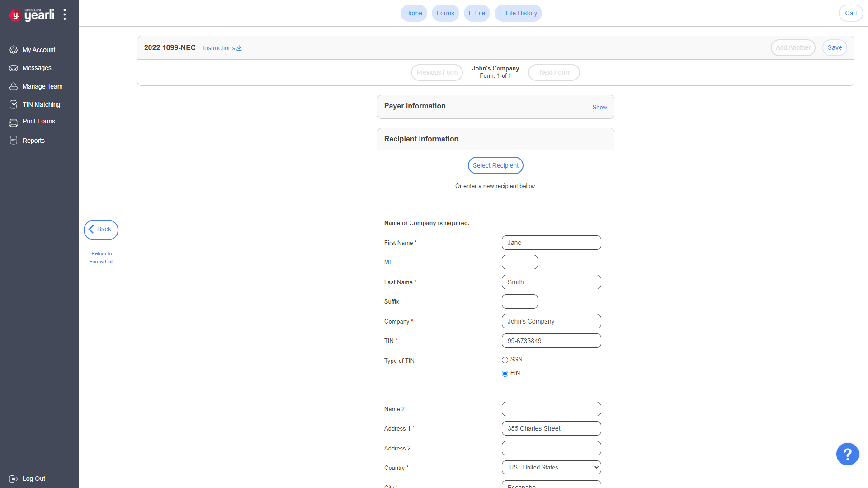Click the Suffix input field
This screenshot has width=868, height=488.
pyautogui.click(x=520, y=301)
